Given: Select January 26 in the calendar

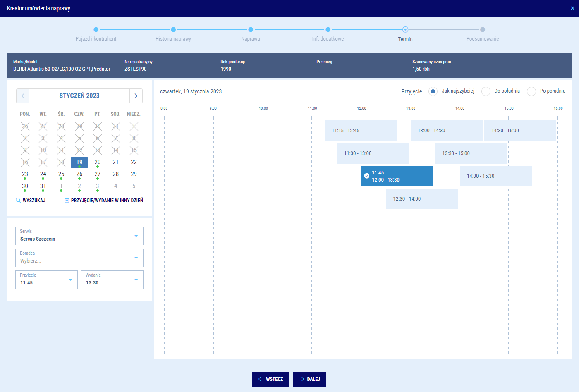Looking at the screenshot, I should coord(79,174).
